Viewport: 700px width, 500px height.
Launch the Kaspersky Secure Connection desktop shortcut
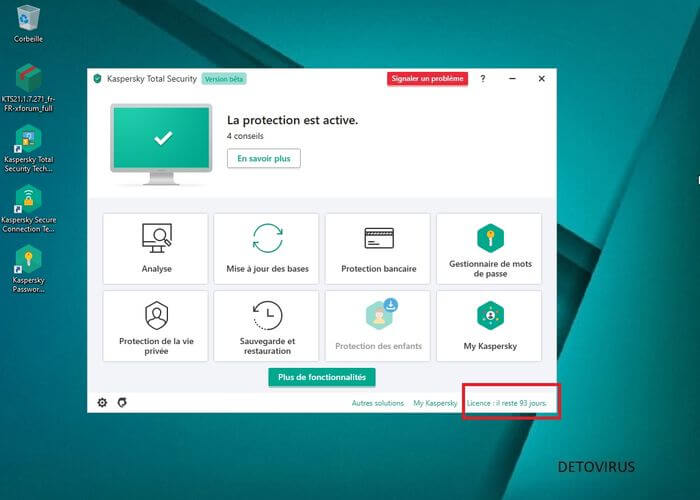pos(28,209)
